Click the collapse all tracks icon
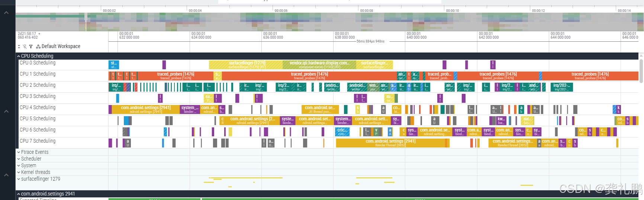This screenshot has width=644, height=200. (x=19, y=47)
